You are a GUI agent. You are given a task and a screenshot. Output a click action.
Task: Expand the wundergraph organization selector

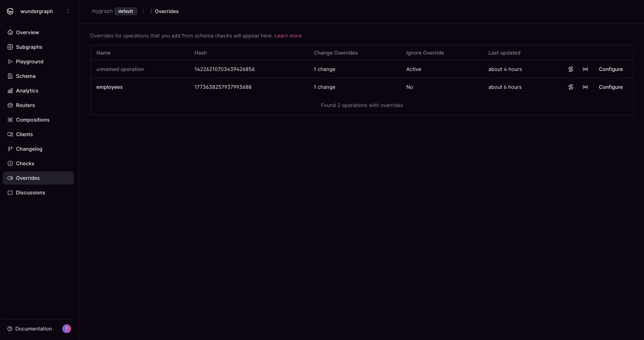tap(68, 11)
